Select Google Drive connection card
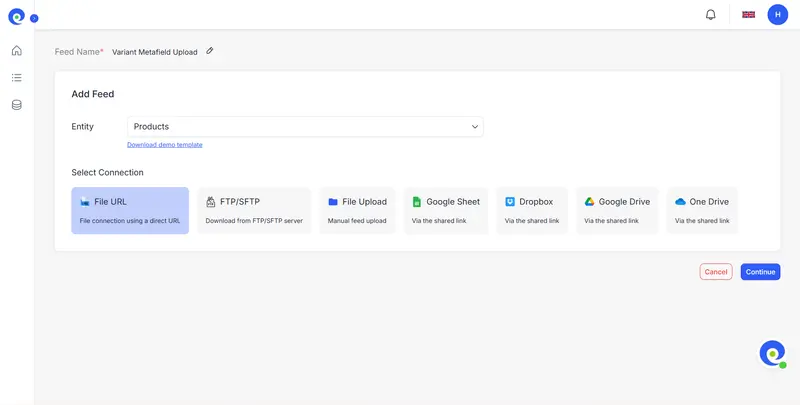This screenshot has height=405, width=800. 617,210
